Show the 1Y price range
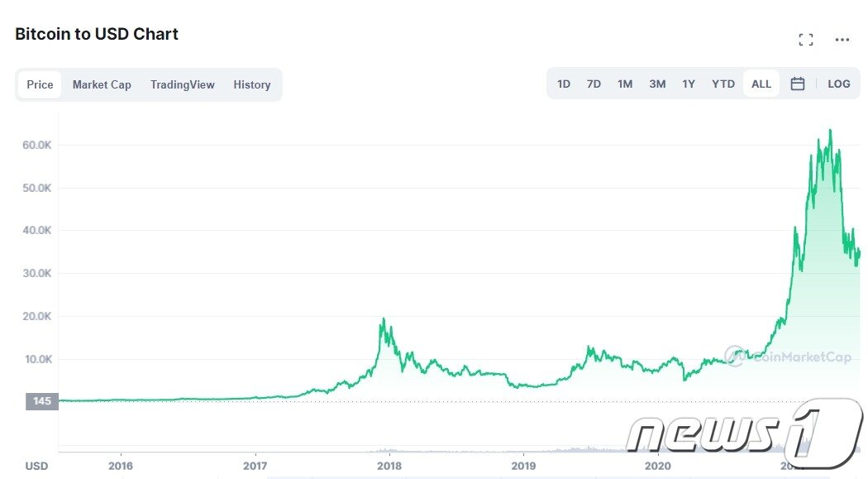Viewport: 868px width, 479px height. point(689,84)
